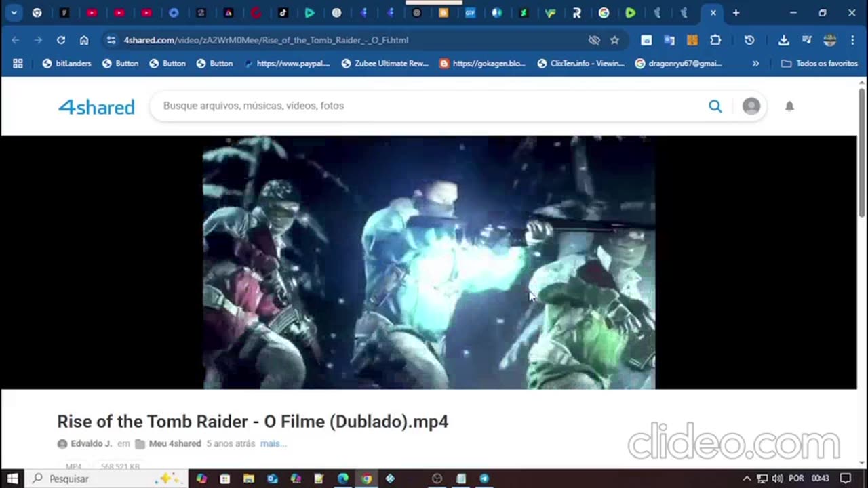Open the notifications bell
Screen dimensions: 868x488
789,106
